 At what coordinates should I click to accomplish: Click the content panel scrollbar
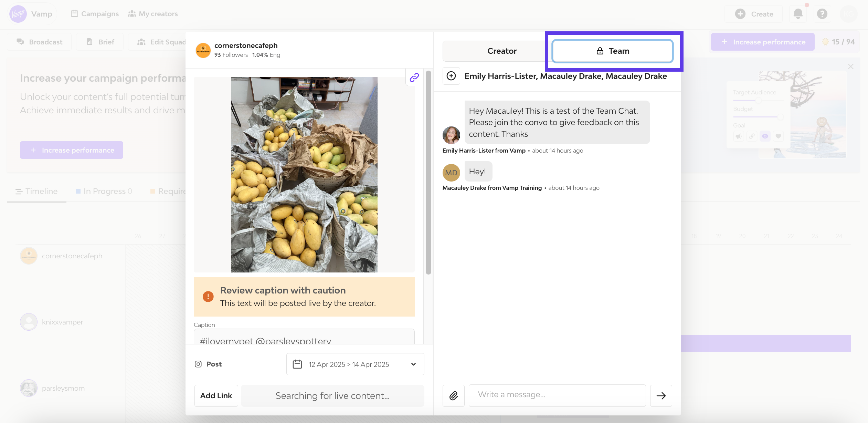pos(428,172)
